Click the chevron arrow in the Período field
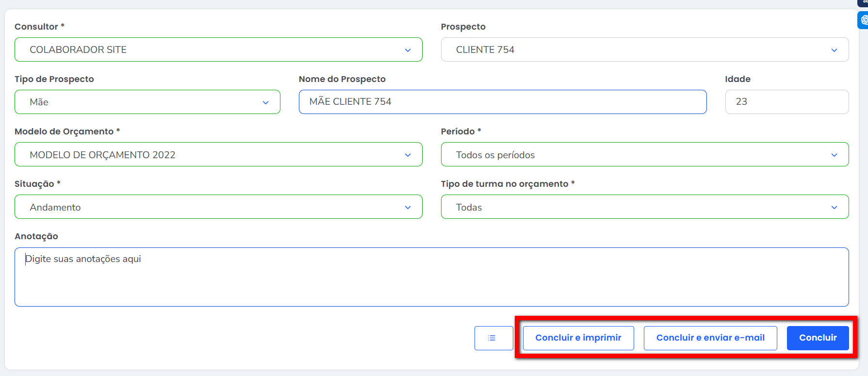 [834, 155]
